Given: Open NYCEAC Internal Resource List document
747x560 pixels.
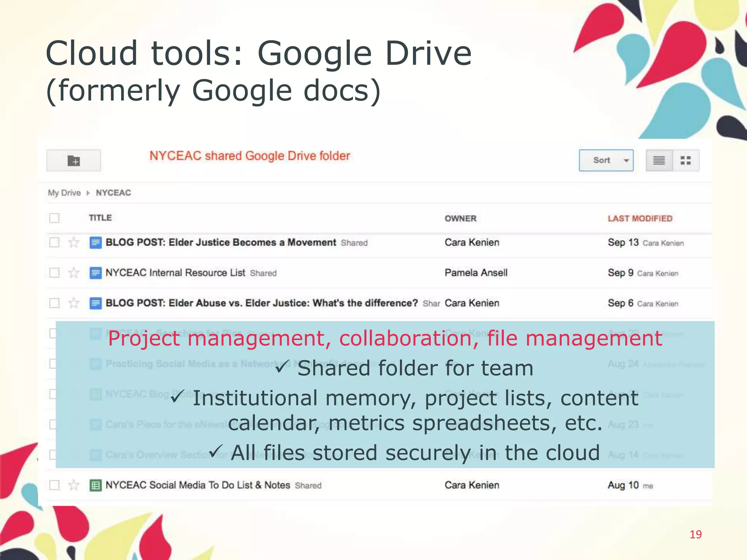Looking at the screenshot, I should click(175, 273).
